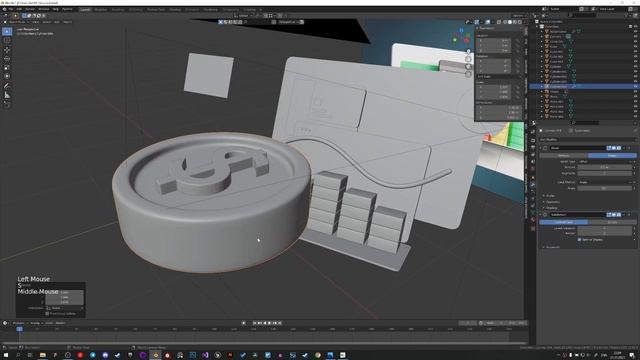Image resolution: width=640 pixels, height=360 pixels.
Task: Select the Move tool
Action: coord(7,50)
